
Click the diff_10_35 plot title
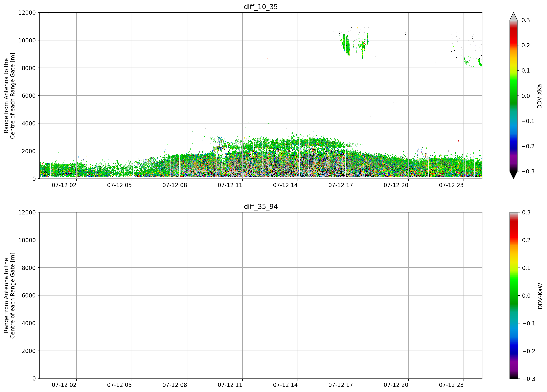261,7
